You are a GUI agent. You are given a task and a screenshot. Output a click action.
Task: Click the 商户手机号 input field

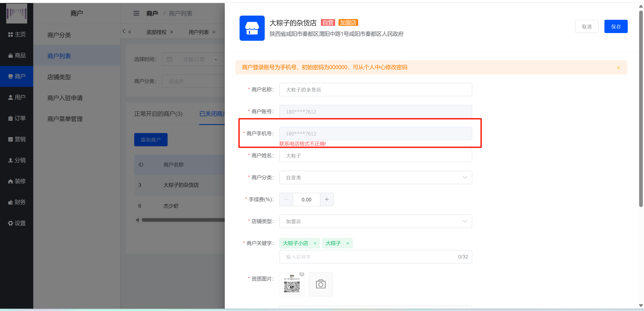pyautogui.click(x=376, y=134)
